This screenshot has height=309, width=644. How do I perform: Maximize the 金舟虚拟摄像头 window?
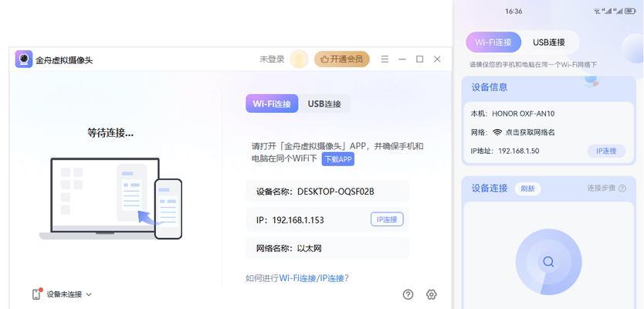(420, 59)
